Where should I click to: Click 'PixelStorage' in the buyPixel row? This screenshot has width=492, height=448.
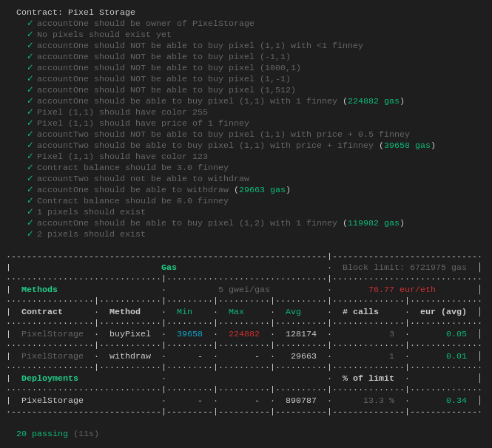pyautogui.click(x=53, y=334)
